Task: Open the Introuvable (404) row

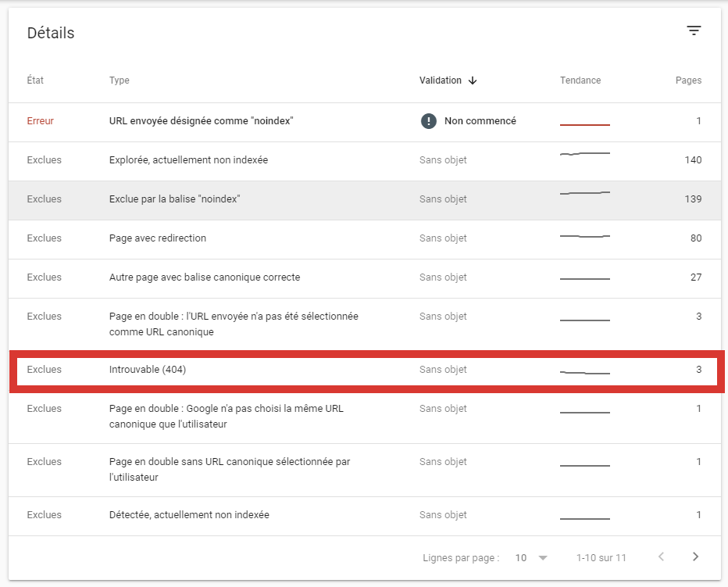Action: pyautogui.click(x=148, y=370)
